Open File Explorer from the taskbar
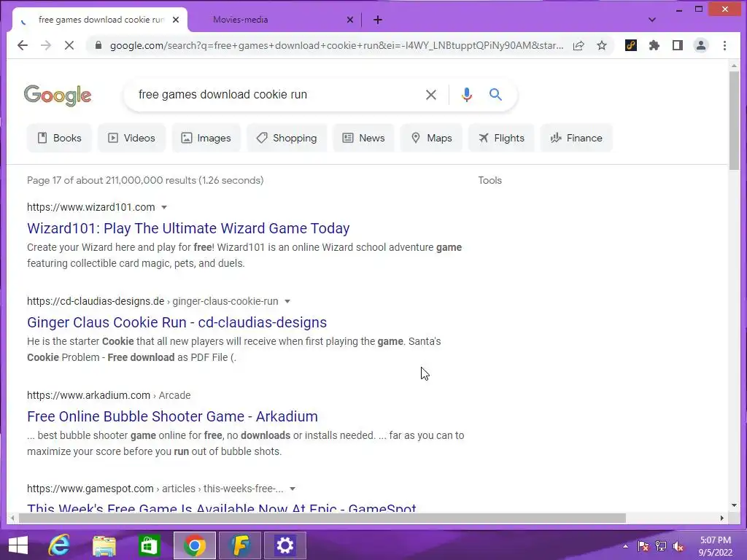This screenshot has height=560, width=747. pyautogui.click(x=104, y=545)
